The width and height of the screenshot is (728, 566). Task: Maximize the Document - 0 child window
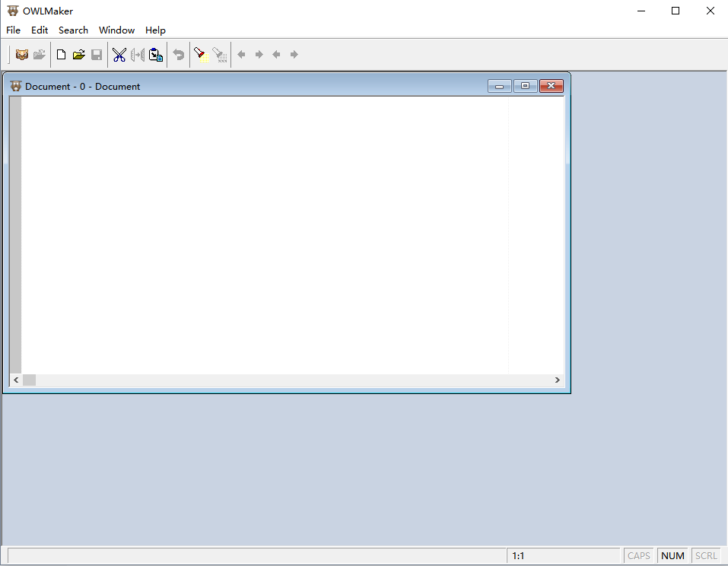coord(525,86)
